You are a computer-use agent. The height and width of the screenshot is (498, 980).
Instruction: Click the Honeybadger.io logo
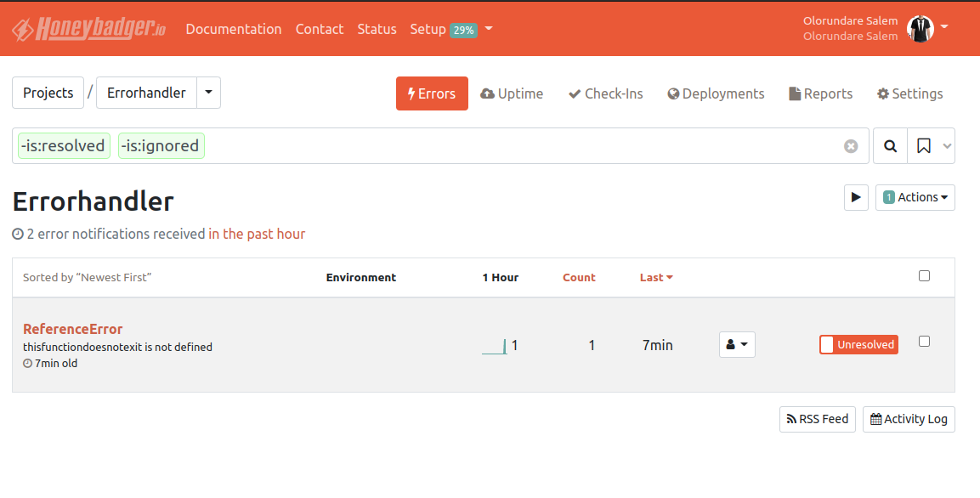coord(88,29)
